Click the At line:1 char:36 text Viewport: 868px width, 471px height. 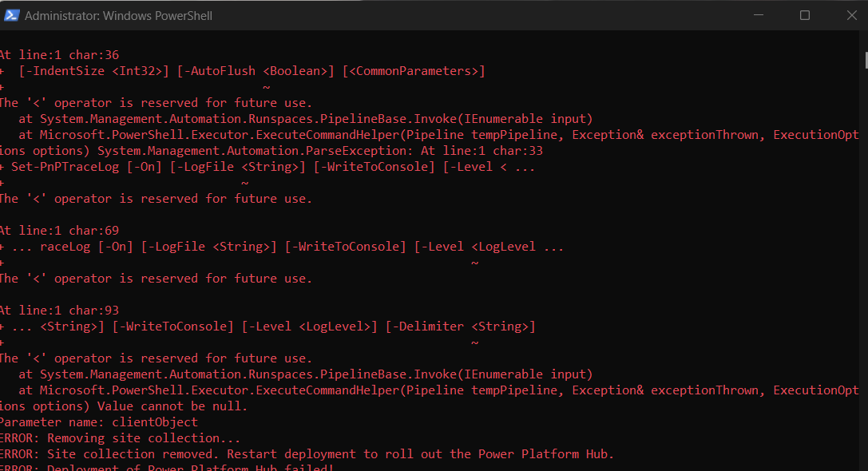coord(60,54)
